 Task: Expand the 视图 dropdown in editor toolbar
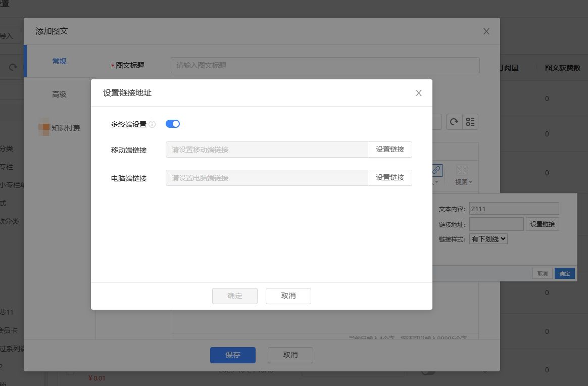[x=463, y=182]
